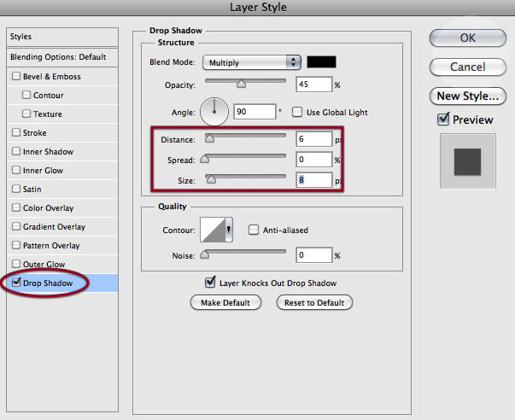Uncheck the Drop Shadow checkbox
515x420 pixels.
15,283
